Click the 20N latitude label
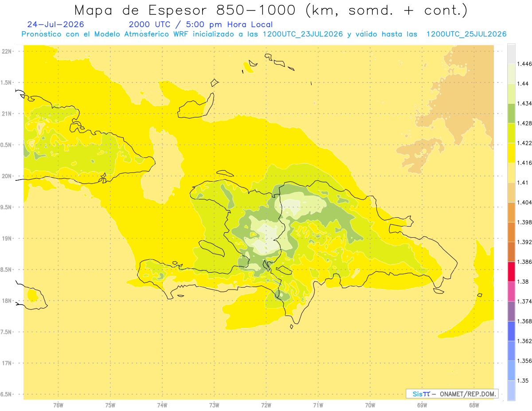 point(7,176)
